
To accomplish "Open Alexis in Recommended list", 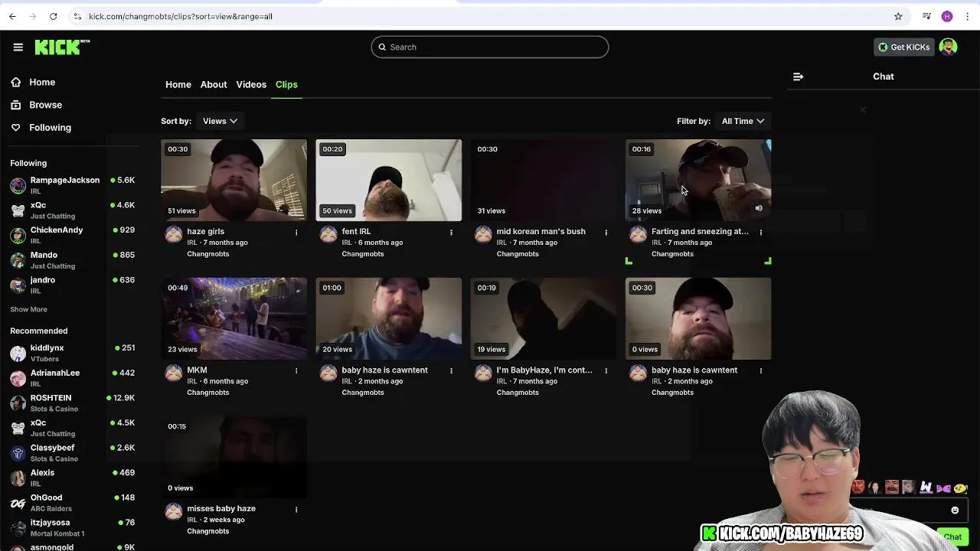I will pos(72,478).
